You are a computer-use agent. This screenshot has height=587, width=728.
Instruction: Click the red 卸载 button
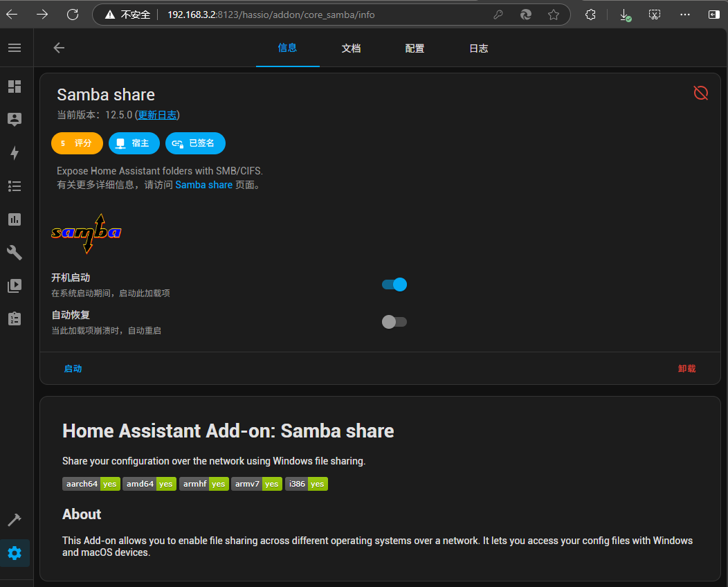pyautogui.click(x=686, y=369)
